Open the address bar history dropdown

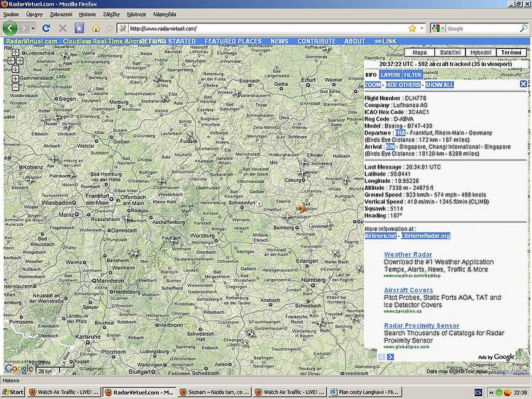coord(422,28)
